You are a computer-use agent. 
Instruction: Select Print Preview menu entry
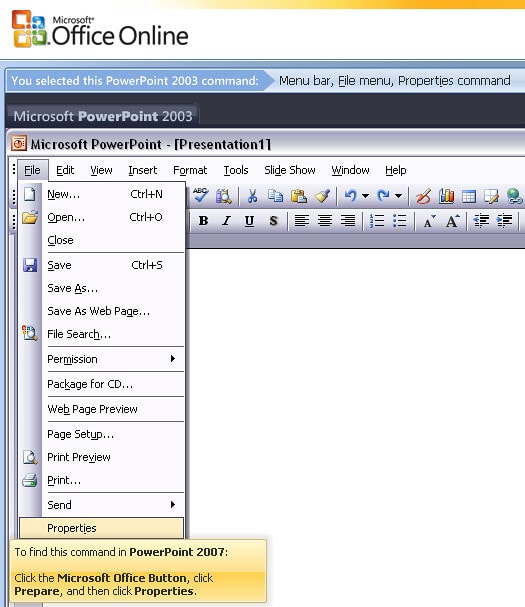101,457
